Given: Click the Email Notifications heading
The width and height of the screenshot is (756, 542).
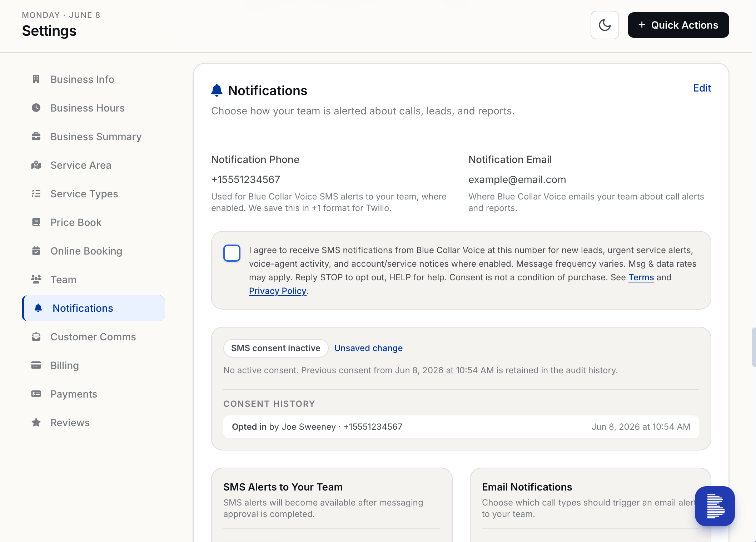Looking at the screenshot, I should (527, 487).
